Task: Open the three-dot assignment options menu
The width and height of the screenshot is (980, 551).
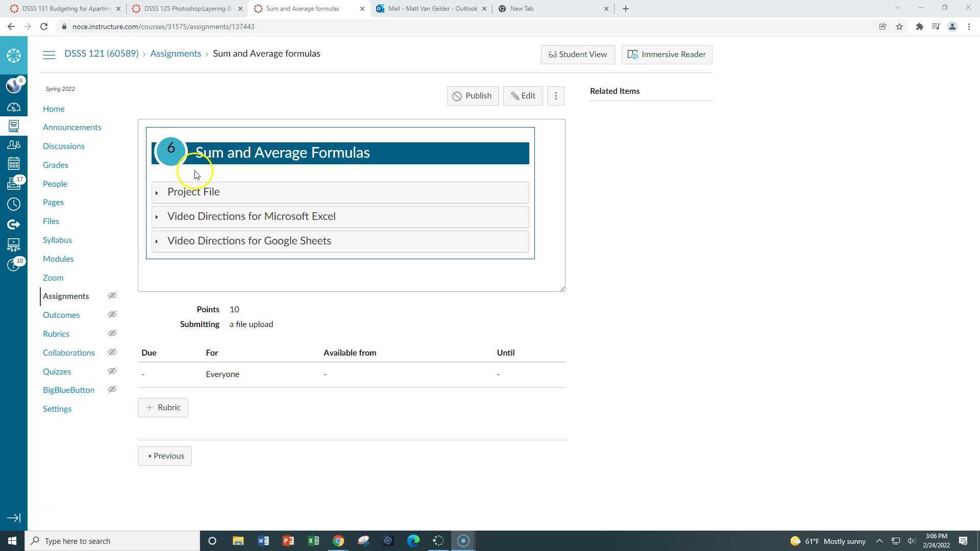Action: [556, 96]
